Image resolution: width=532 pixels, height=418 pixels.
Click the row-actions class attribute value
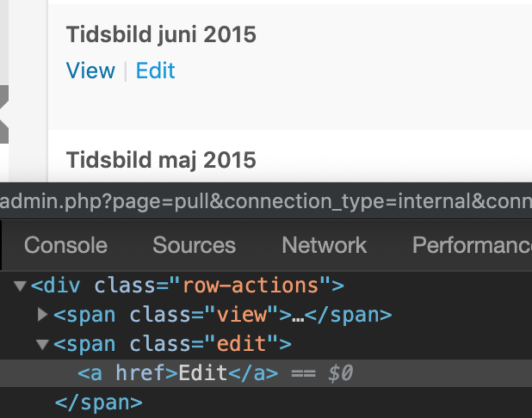coord(251,286)
